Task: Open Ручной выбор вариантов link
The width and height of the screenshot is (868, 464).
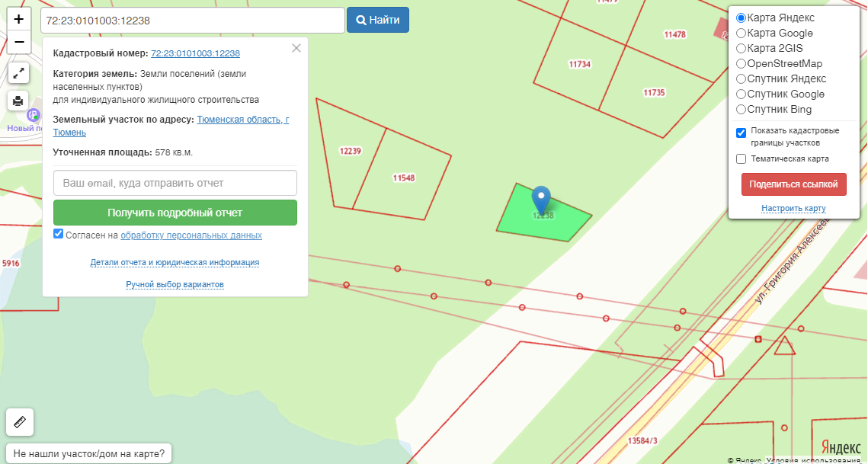Action: tap(175, 285)
